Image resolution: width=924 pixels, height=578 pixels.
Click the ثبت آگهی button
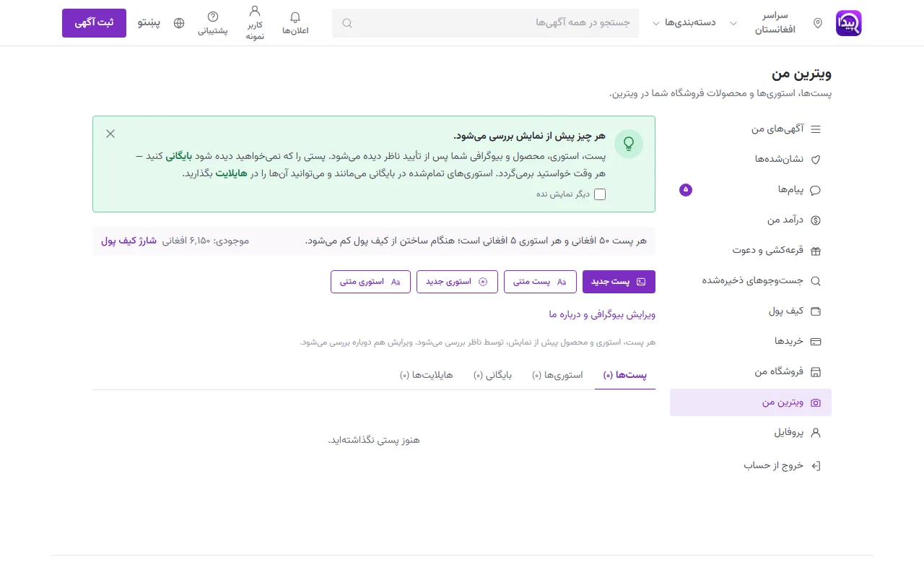pyautogui.click(x=94, y=23)
